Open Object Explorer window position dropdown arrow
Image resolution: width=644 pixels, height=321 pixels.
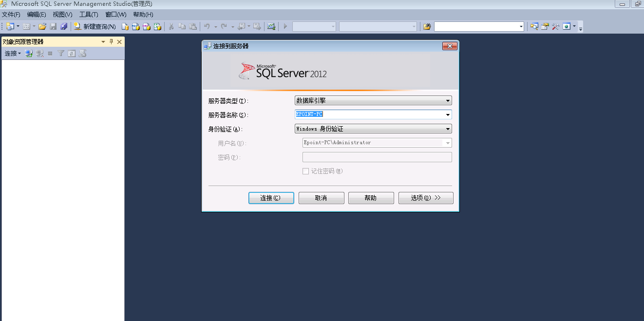(x=103, y=42)
